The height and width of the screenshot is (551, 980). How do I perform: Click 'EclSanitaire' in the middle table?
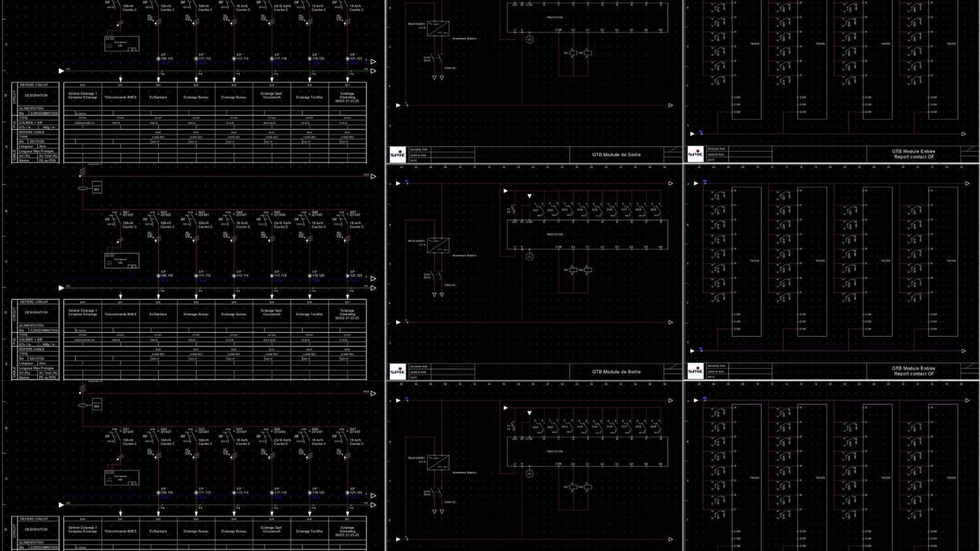click(x=158, y=314)
